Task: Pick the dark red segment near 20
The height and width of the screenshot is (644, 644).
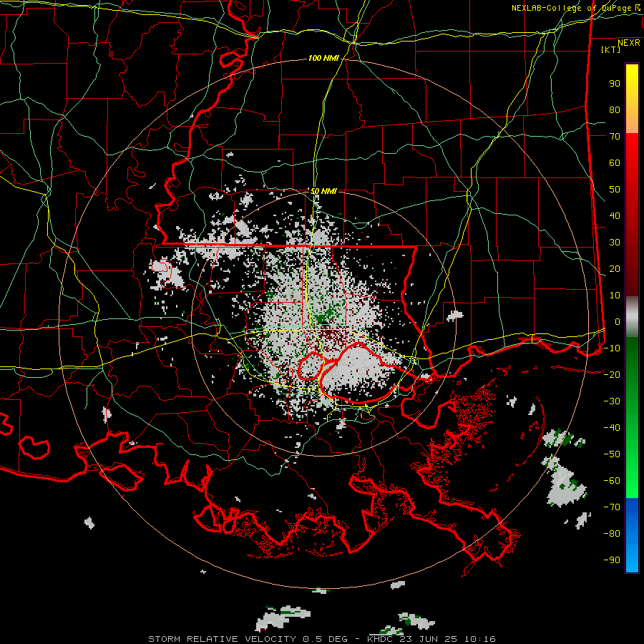Action: tap(632, 269)
